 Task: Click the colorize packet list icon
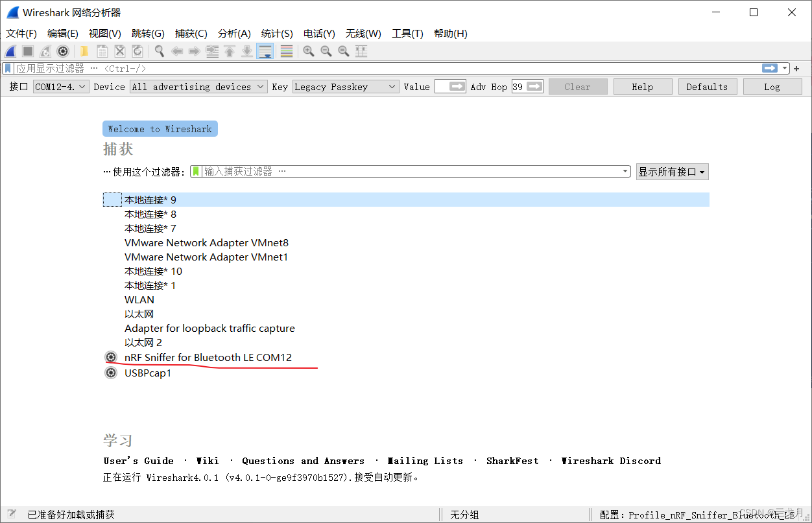point(286,51)
